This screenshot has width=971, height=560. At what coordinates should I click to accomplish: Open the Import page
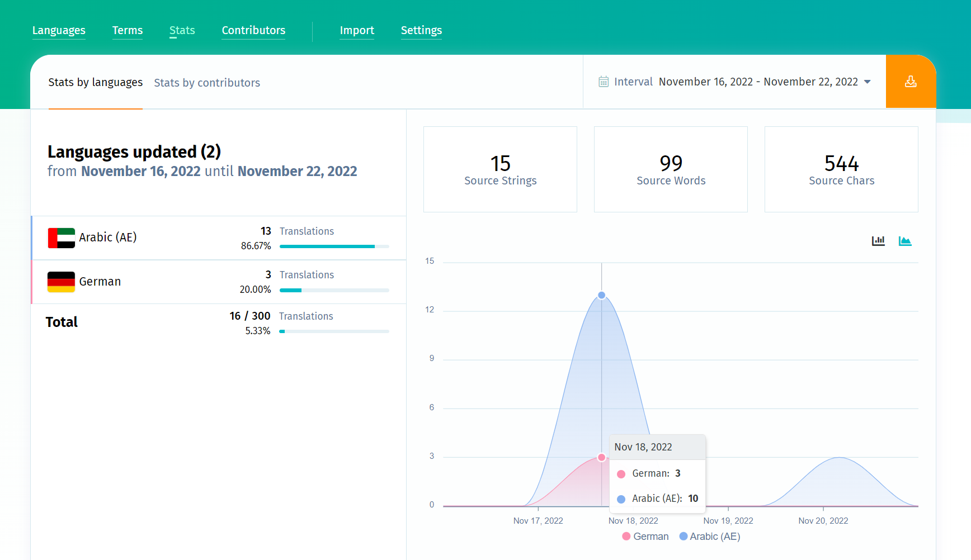357,30
